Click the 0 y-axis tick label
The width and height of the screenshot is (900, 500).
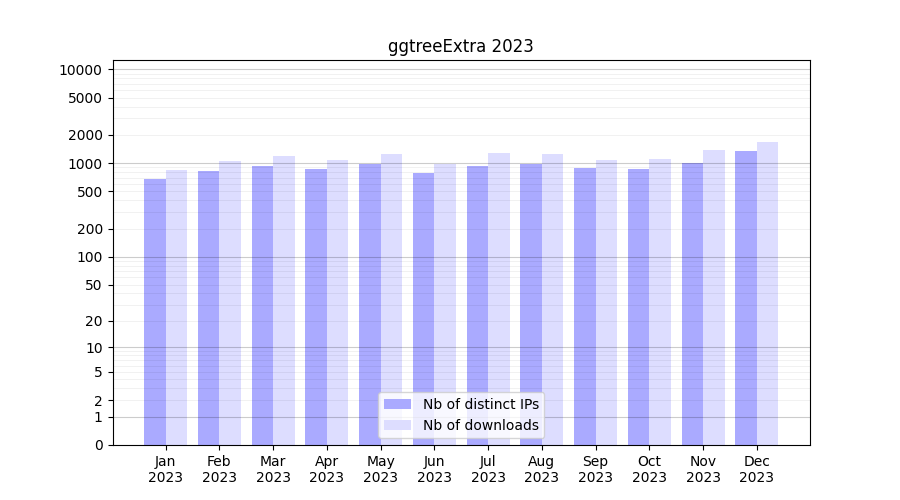click(98, 445)
